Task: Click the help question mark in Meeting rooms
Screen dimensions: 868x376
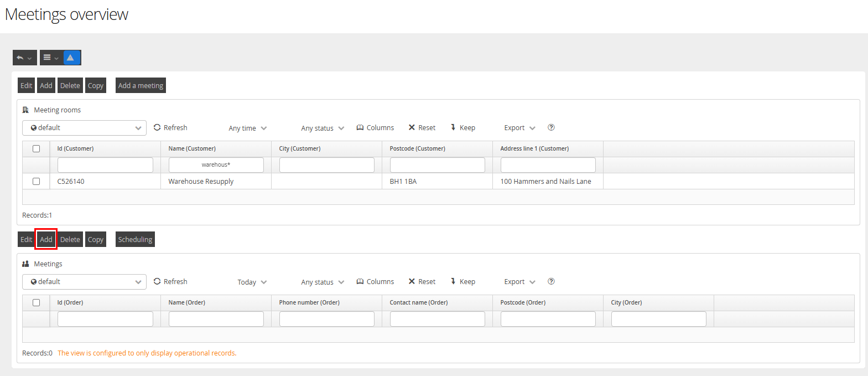Action: coord(551,127)
